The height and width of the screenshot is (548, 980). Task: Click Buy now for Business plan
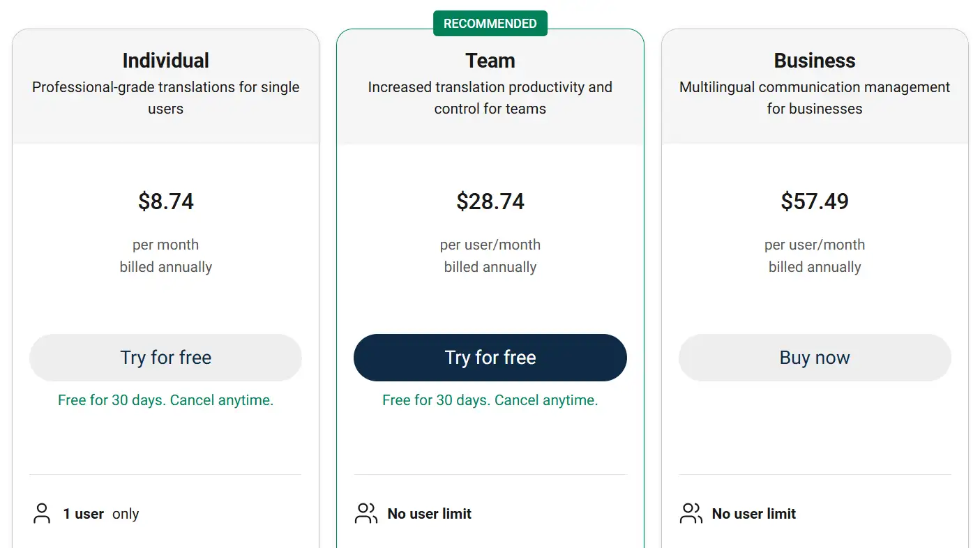815,358
